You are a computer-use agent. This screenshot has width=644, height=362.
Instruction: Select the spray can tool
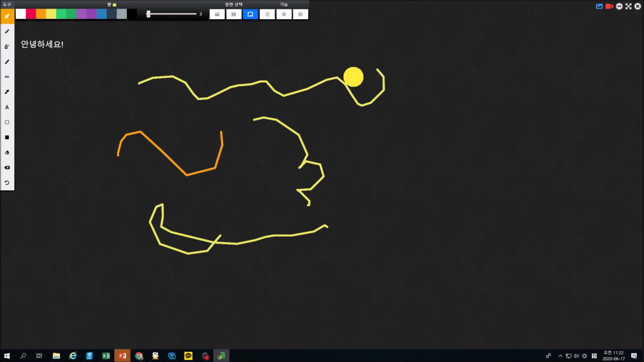pyautogui.click(x=7, y=47)
